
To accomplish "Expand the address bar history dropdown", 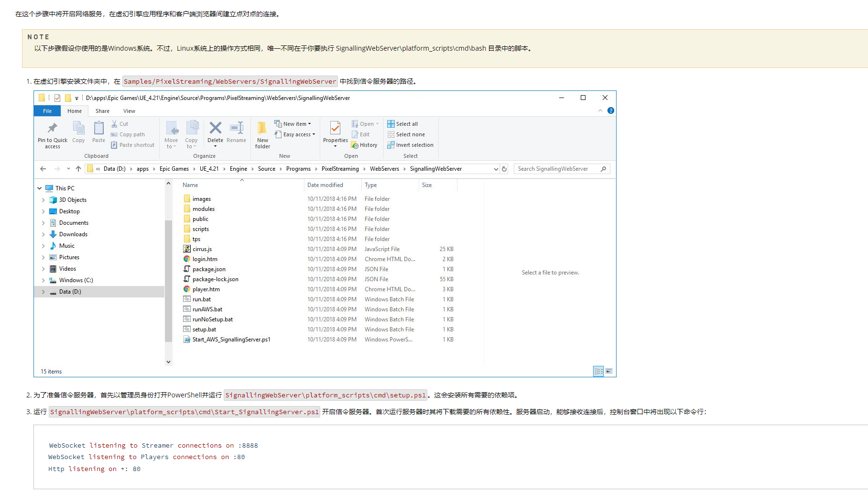I will 496,169.
